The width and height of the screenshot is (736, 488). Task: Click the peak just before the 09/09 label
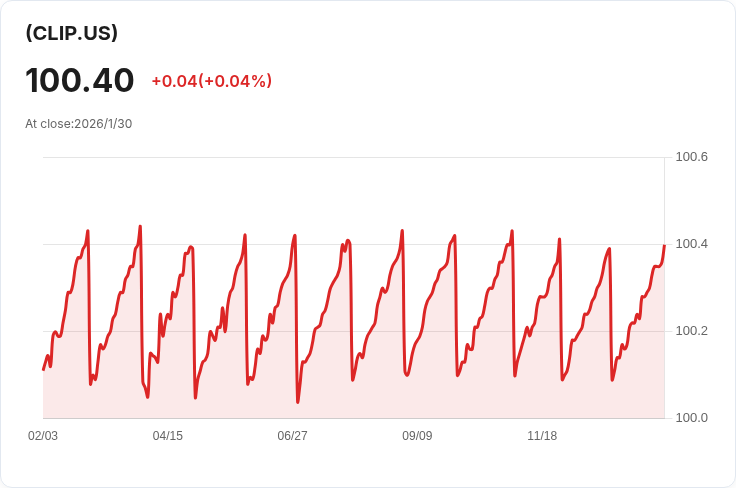(402, 230)
